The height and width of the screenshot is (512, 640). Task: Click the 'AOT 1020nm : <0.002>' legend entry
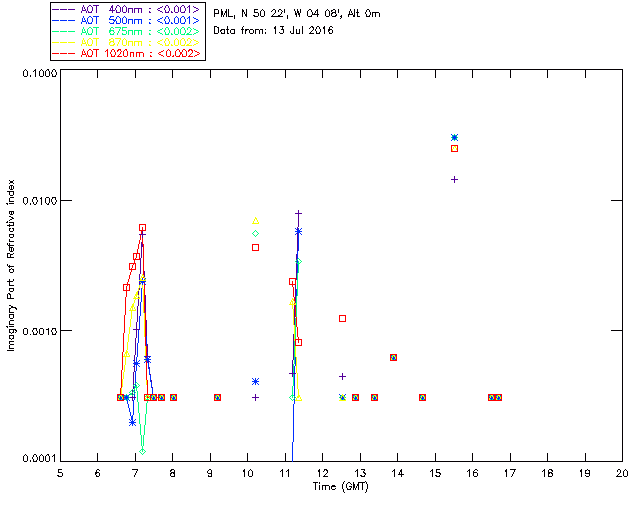(x=127, y=53)
